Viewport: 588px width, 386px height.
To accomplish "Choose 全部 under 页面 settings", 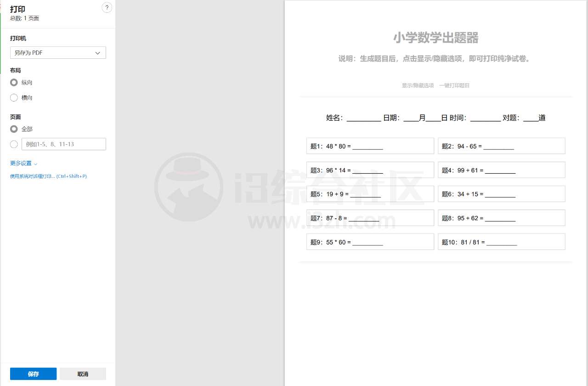I will pos(14,129).
